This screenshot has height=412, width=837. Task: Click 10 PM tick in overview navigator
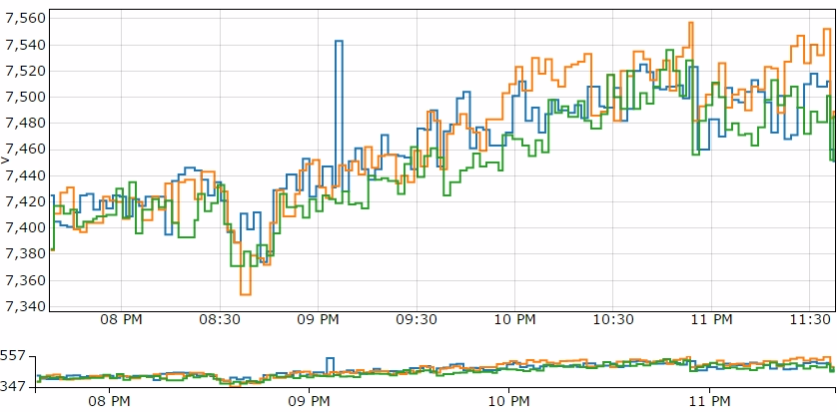(x=508, y=400)
